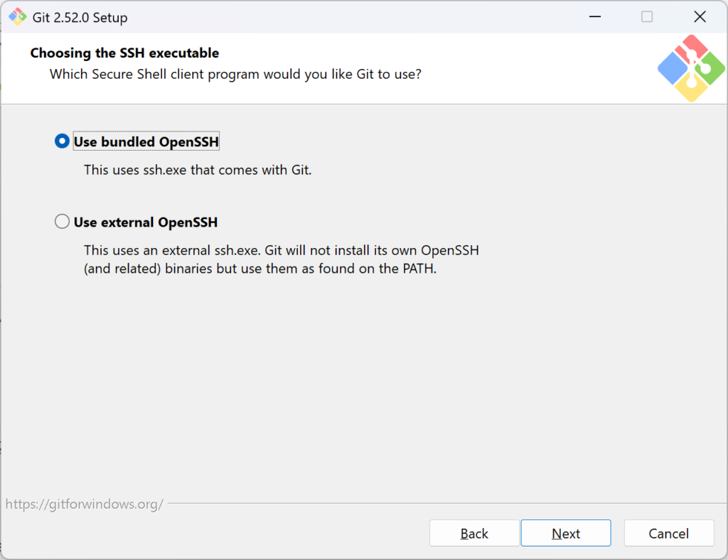Click the "This uses an external ssh.exe" line
Viewport: 728px width, 560px height.
pyautogui.click(x=286, y=250)
